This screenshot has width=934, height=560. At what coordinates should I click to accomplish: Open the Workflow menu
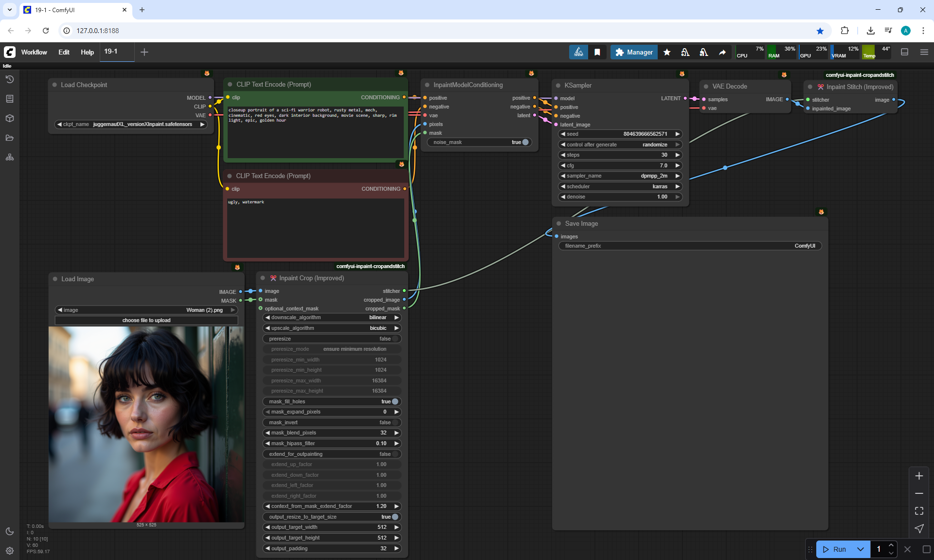pyautogui.click(x=34, y=52)
